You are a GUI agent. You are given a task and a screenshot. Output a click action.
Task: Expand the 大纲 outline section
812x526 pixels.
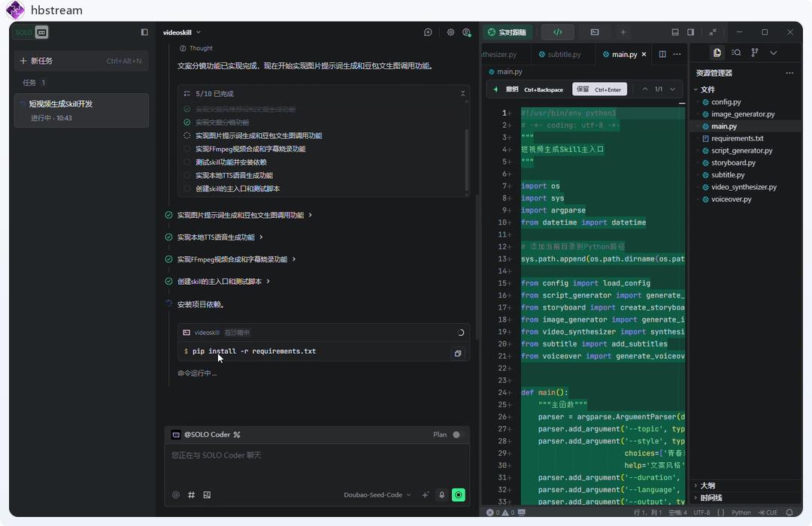click(707, 485)
